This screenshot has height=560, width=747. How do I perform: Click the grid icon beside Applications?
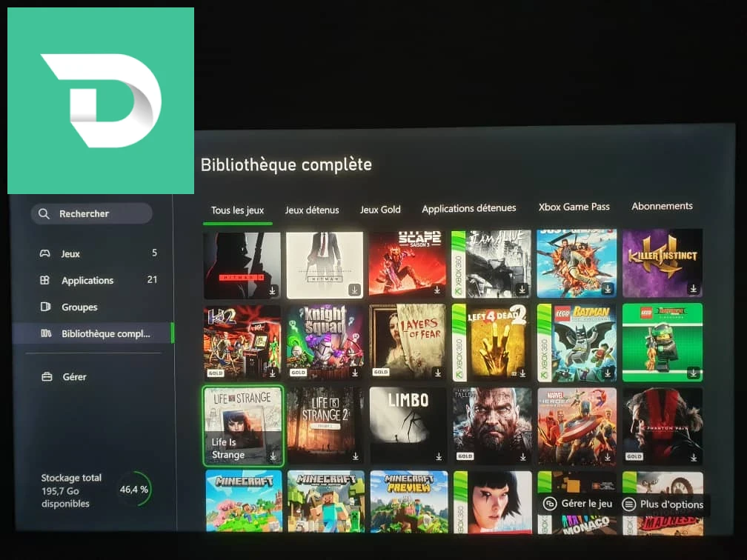pos(44,280)
